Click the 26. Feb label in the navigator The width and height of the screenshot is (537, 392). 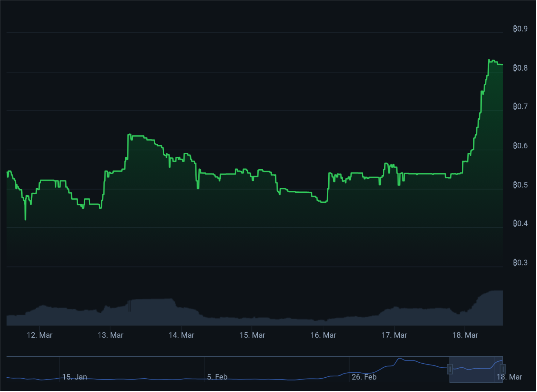pyautogui.click(x=364, y=377)
